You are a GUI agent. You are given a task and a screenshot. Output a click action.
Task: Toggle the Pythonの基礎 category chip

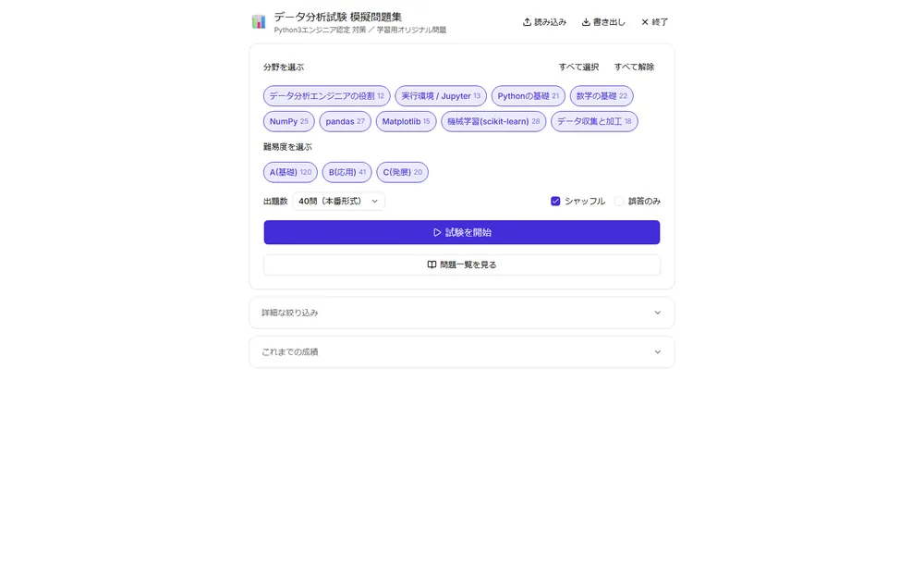pos(528,96)
